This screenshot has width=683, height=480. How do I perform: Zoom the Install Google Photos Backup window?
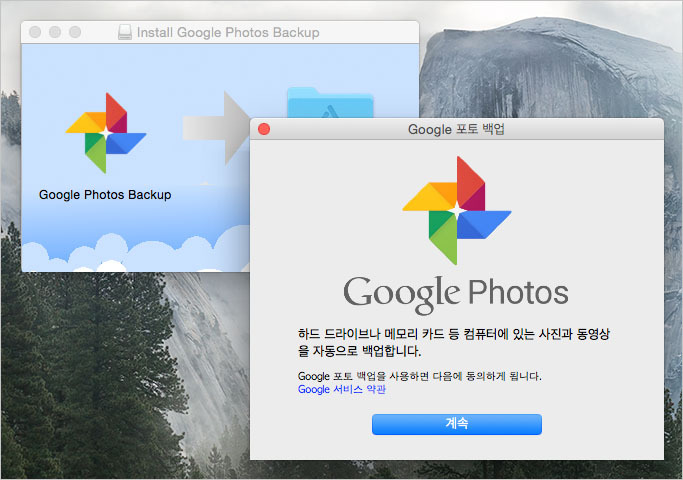[75, 32]
